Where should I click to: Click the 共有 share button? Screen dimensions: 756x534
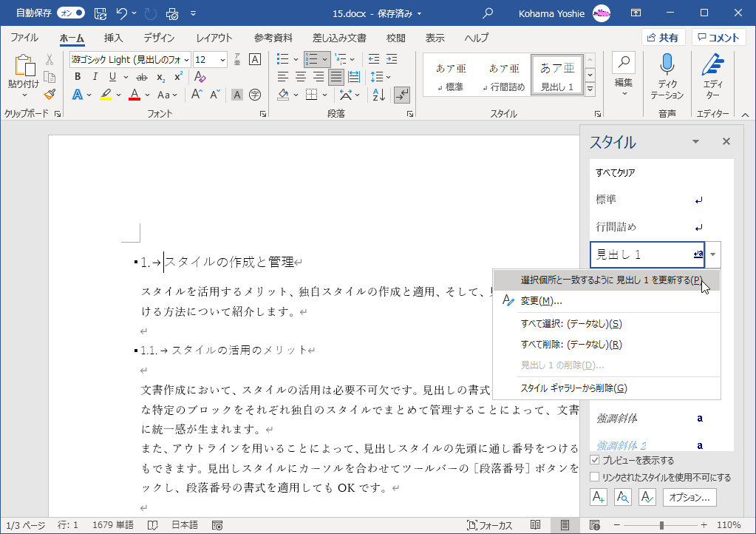point(663,38)
